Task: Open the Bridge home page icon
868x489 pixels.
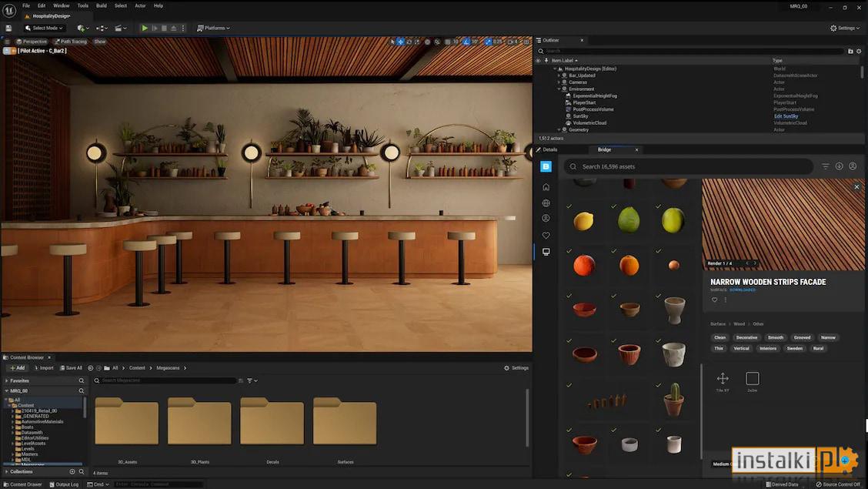Action: [x=546, y=187]
